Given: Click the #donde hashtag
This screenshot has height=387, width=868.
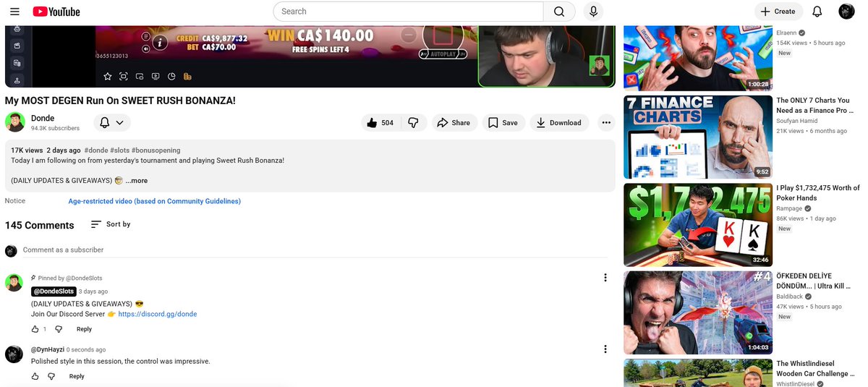Looking at the screenshot, I should 95,150.
